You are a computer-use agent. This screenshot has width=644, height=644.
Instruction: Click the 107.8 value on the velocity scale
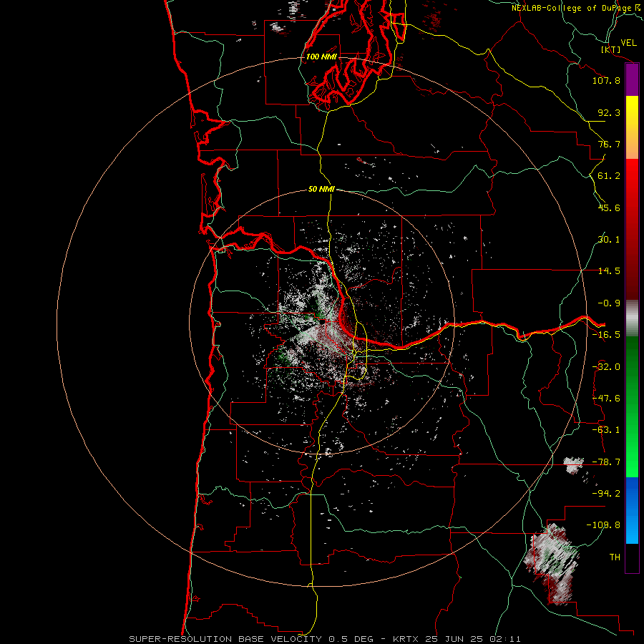coord(606,80)
